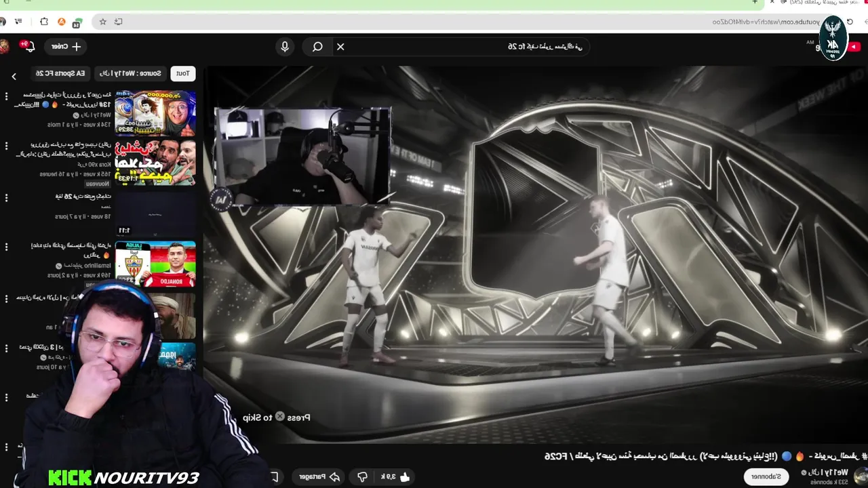Open the account avatar menu in YouTube header
868x488 pixels.
(4, 47)
